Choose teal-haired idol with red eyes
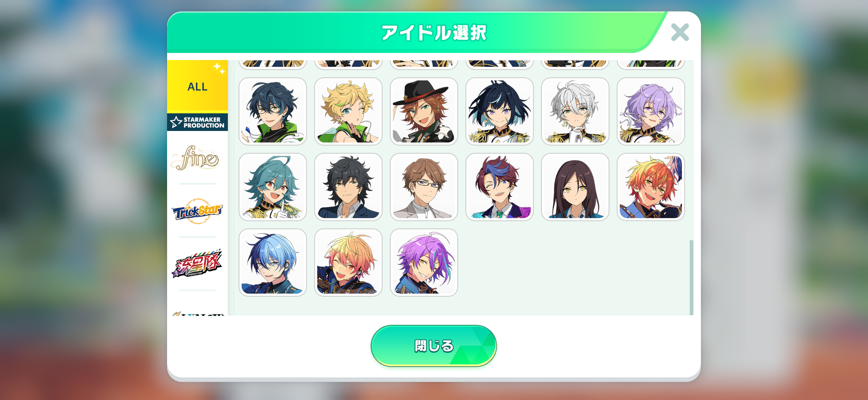Image resolution: width=868 pixels, height=400 pixels. [273, 187]
